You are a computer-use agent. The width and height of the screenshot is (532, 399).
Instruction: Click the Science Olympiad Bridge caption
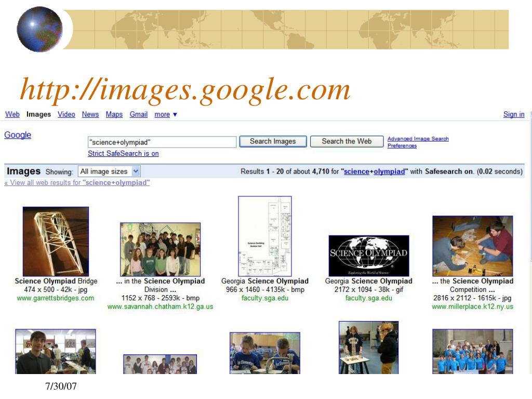[56, 281]
